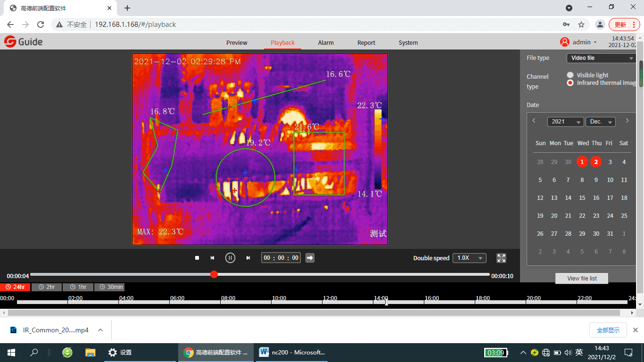Select Visible light channel type
The width and height of the screenshot is (644, 362).
[x=570, y=75]
